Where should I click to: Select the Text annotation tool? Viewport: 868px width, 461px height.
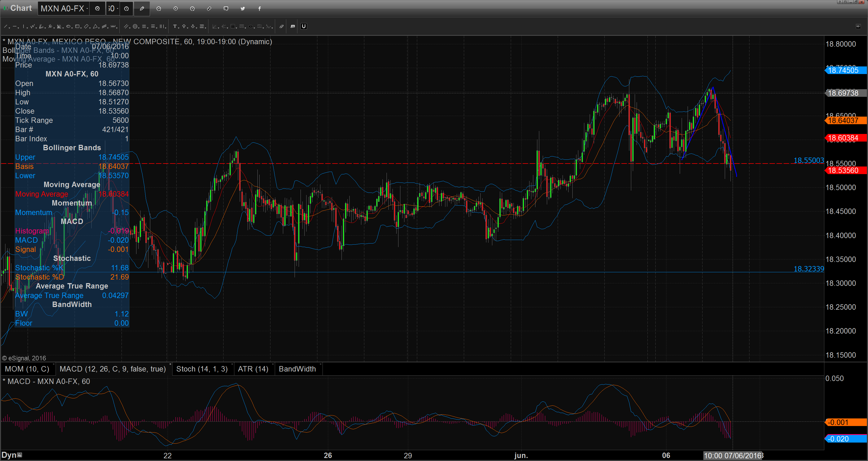175,26
